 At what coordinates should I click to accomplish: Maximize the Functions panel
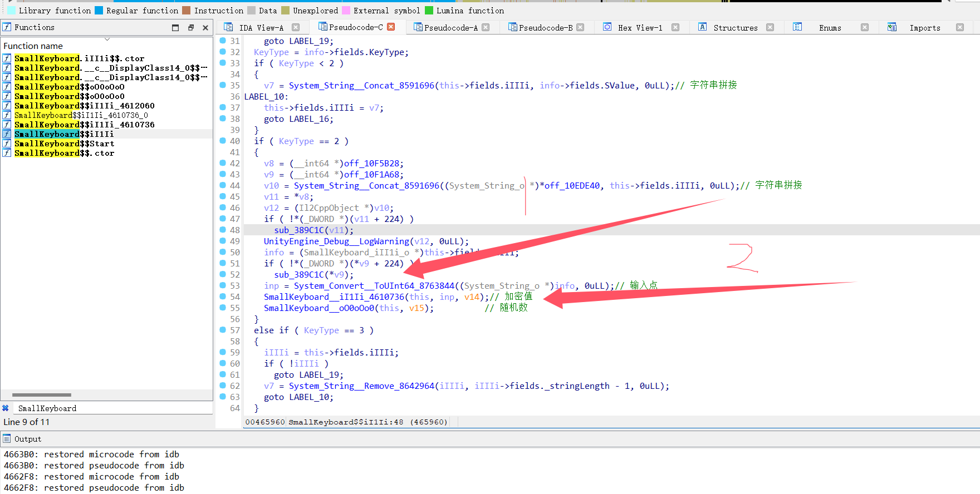click(x=175, y=27)
